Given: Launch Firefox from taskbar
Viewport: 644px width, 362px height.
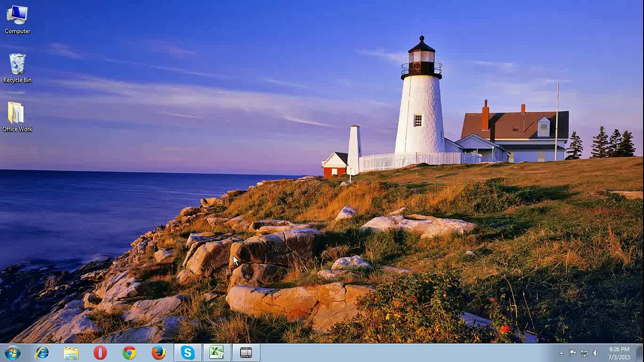Looking at the screenshot, I should (x=158, y=353).
